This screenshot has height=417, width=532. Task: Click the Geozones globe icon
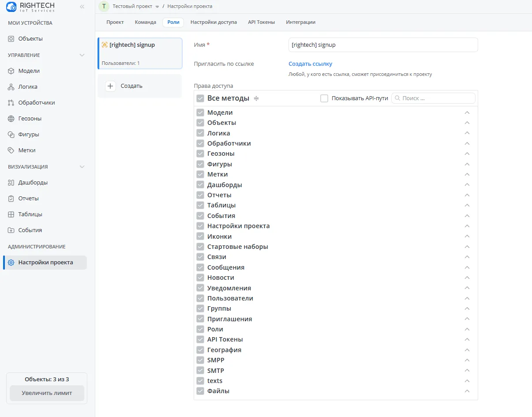point(11,119)
